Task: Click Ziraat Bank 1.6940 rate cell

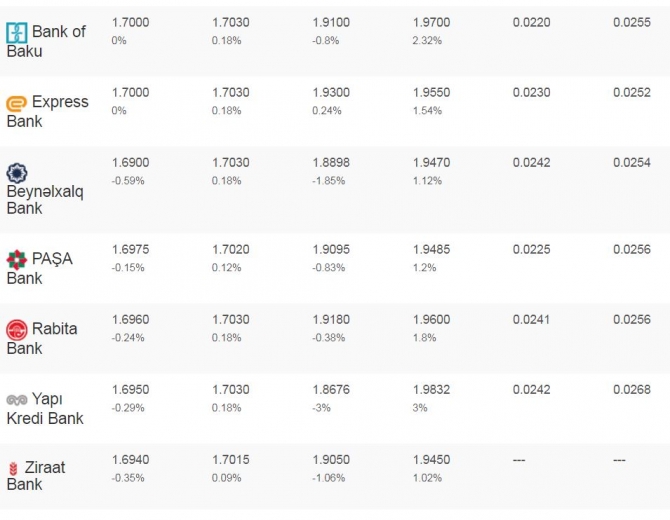Action: [131, 460]
